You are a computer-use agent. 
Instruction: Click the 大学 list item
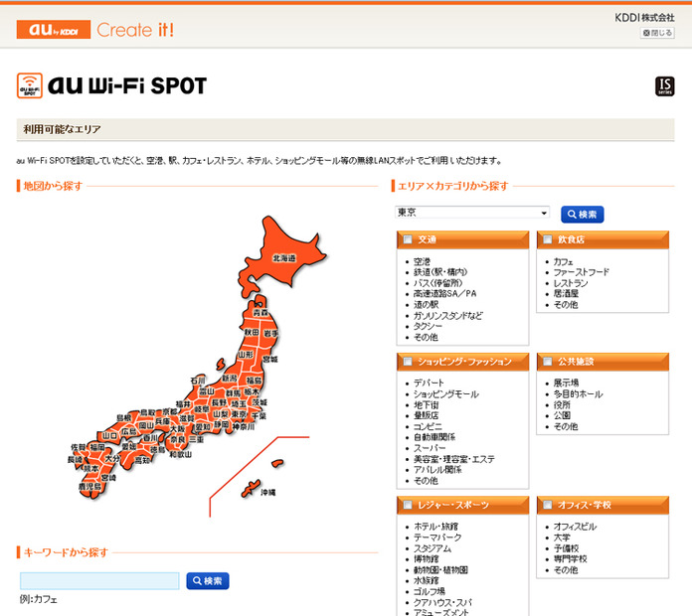[x=562, y=538]
